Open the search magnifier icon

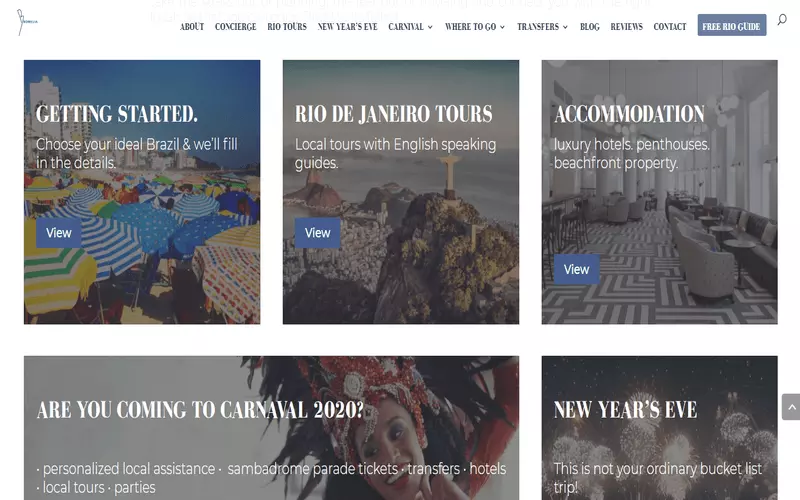782,20
